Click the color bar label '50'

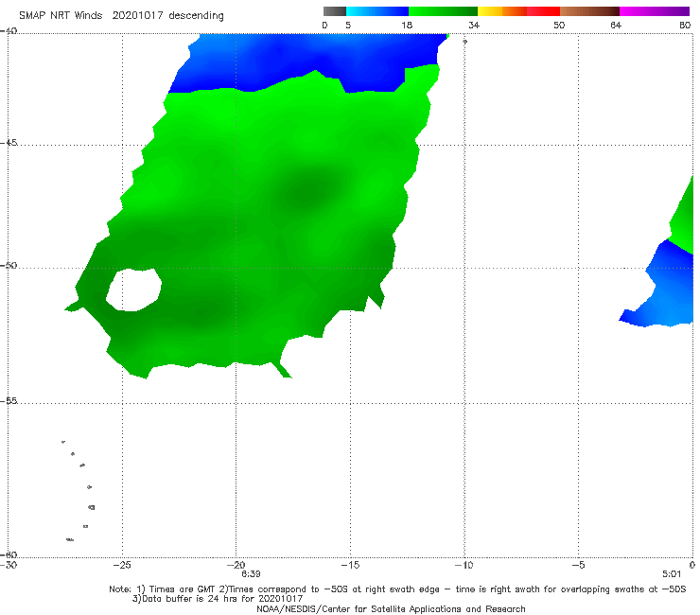(559, 25)
